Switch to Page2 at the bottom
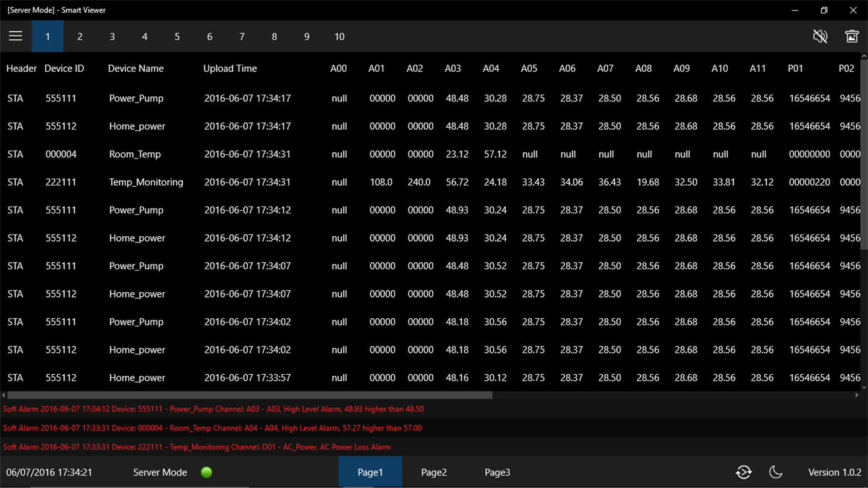This screenshot has width=868, height=488. coord(434,472)
